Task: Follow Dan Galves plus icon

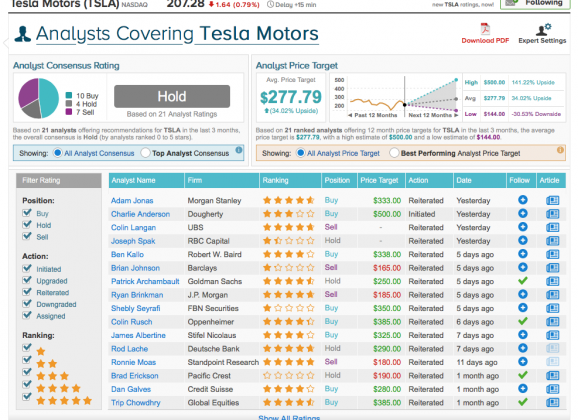Action: pyautogui.click(x=522, y=389)
